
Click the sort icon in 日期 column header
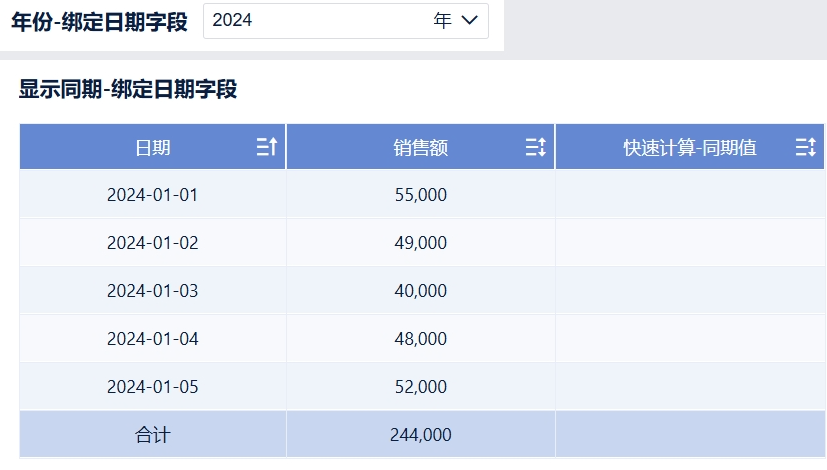(x=267, y=147)
